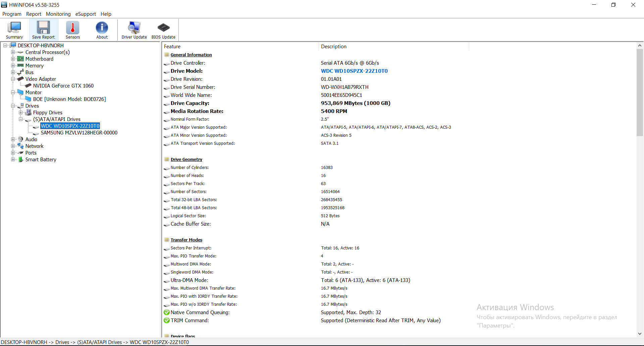644x346 pixels.
Task: Click the Save Report floppy icon
Action: [43, 27]
